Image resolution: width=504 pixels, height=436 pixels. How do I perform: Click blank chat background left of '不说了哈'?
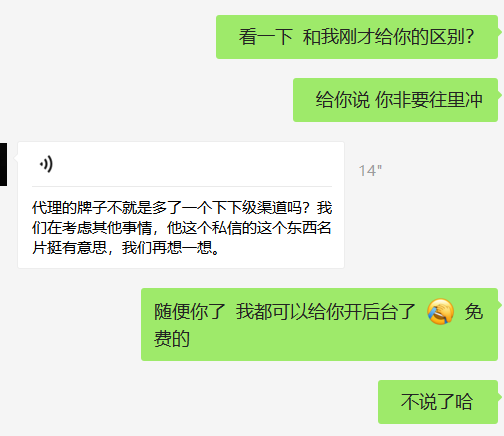pos(200,402)
